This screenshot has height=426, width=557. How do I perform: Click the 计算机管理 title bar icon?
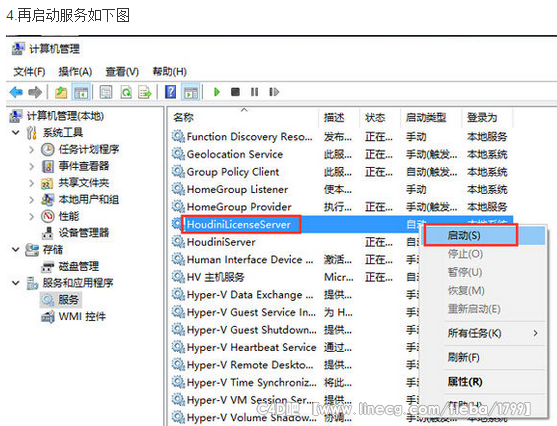(x=18, y=49)
